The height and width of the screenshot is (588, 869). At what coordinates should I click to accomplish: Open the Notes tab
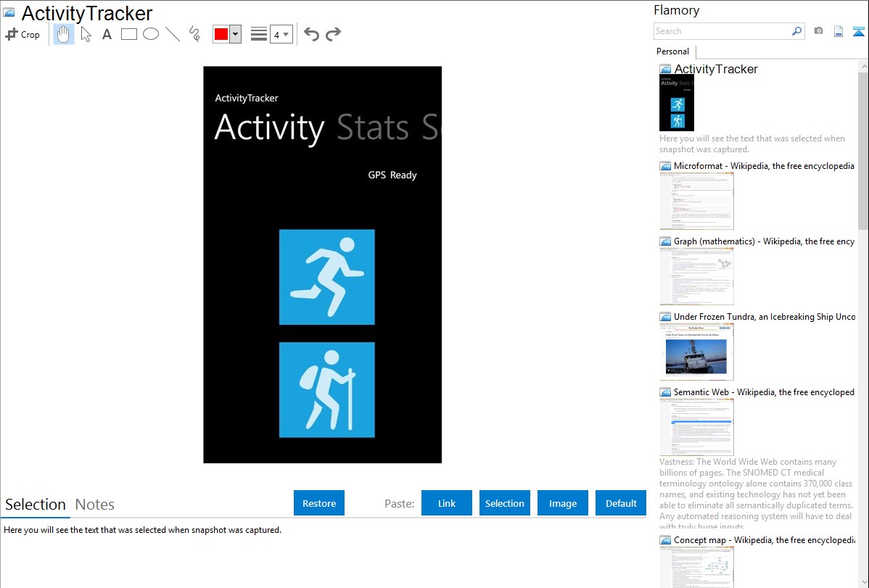[x=95, y=505]
